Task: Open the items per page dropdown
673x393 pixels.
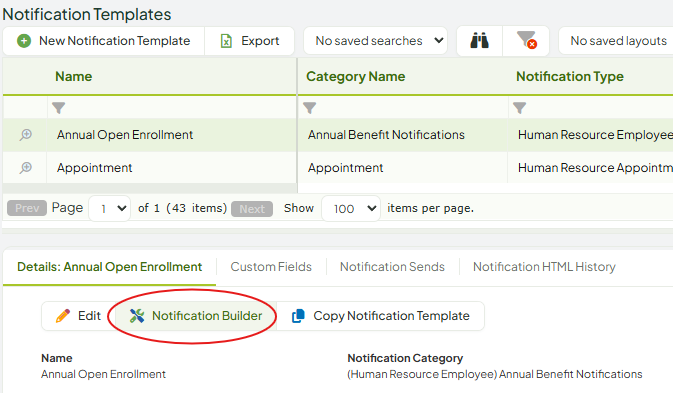Action: (x=351, y=209)
